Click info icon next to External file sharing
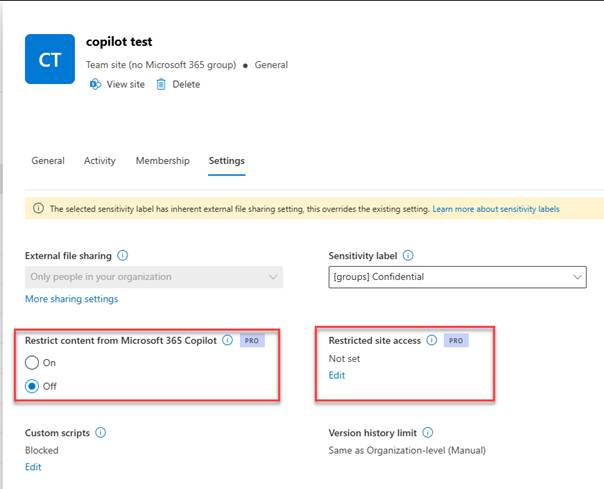 coord(122,256)
